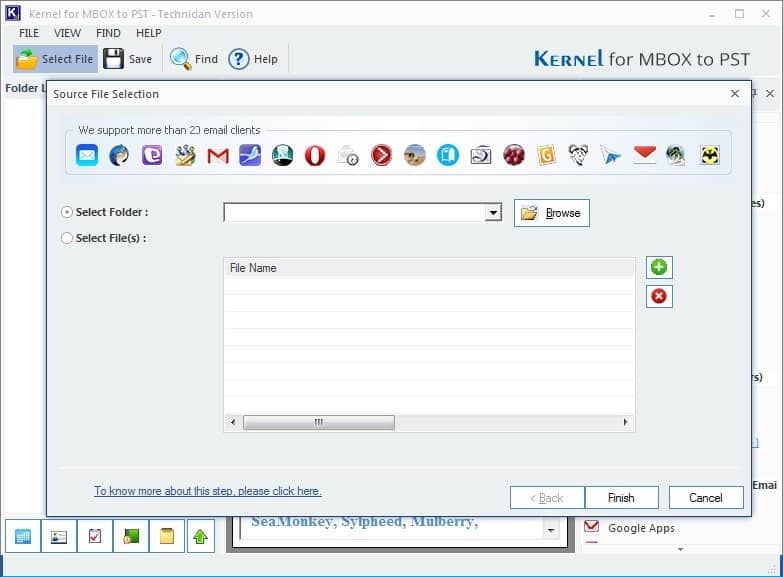The height and width of the screenshot is (577, 783).
Task: Remove file with red X button
Action: point(659,296)
